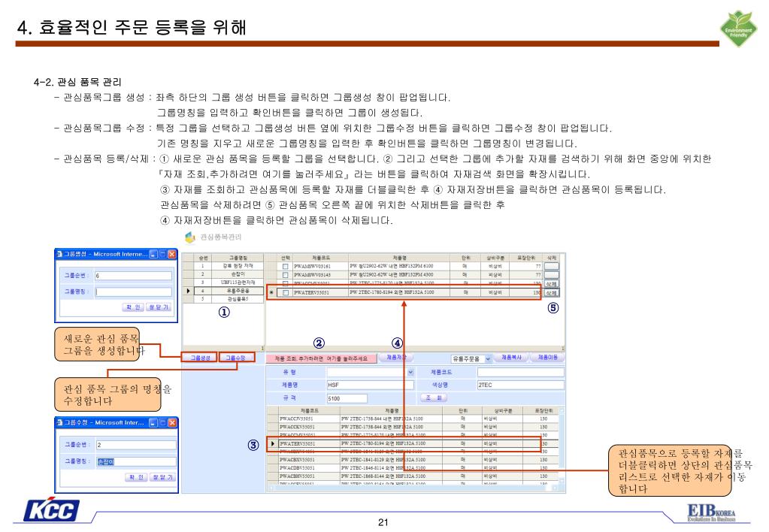This screenshot has height=532, width=769.
Task: Click the 제품저장 button
Action: [396, 358]
